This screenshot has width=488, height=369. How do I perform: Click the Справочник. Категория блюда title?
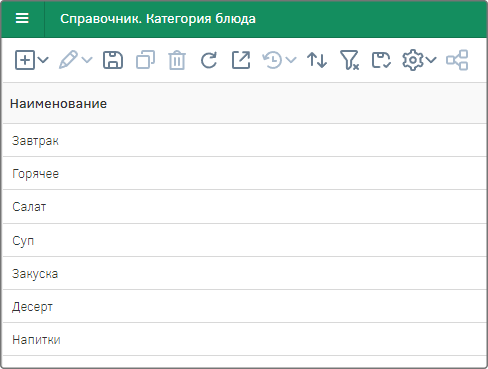coord(158,19)
